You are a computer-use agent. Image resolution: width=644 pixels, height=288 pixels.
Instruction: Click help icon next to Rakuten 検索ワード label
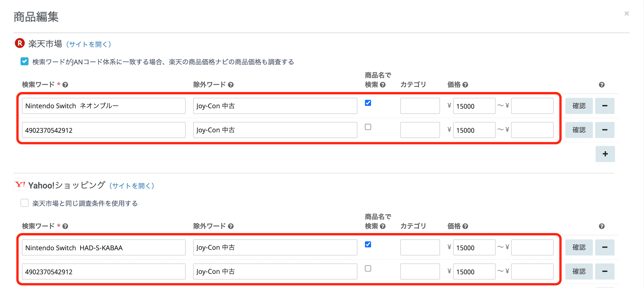click(x=65, y=85)
